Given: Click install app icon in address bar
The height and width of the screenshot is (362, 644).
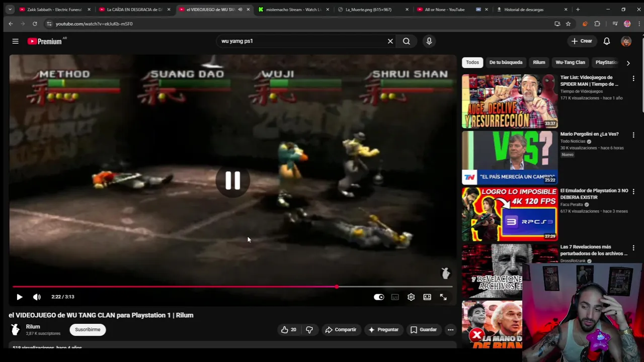Looking at the screenshot, I should click(x=557, y=24).
